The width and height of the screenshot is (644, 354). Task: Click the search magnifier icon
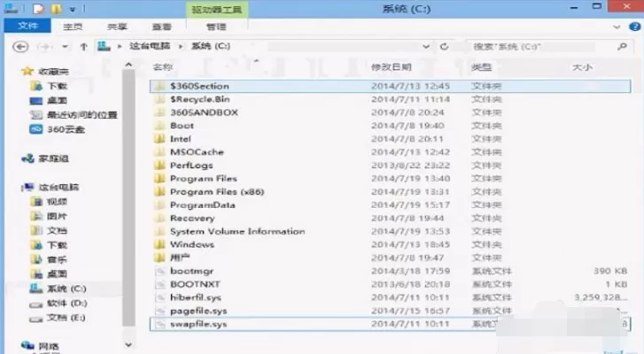point(622,46)
